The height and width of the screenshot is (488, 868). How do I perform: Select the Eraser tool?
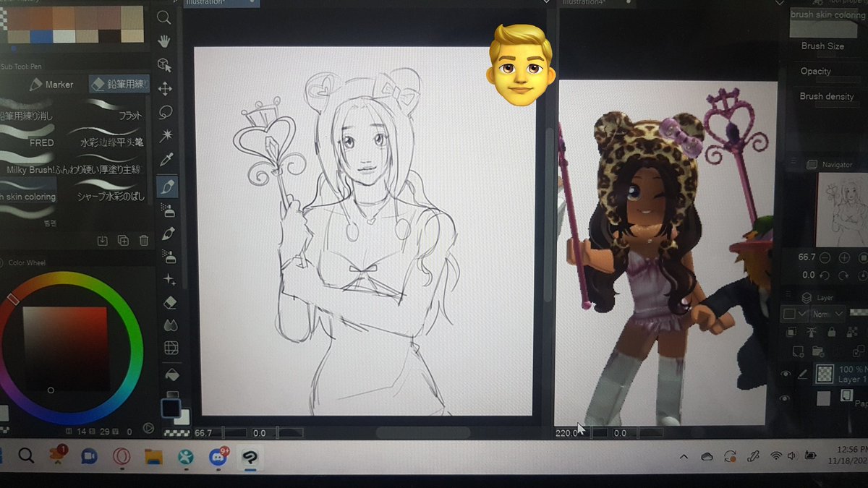pyautogui.click(x=171, y=302)
